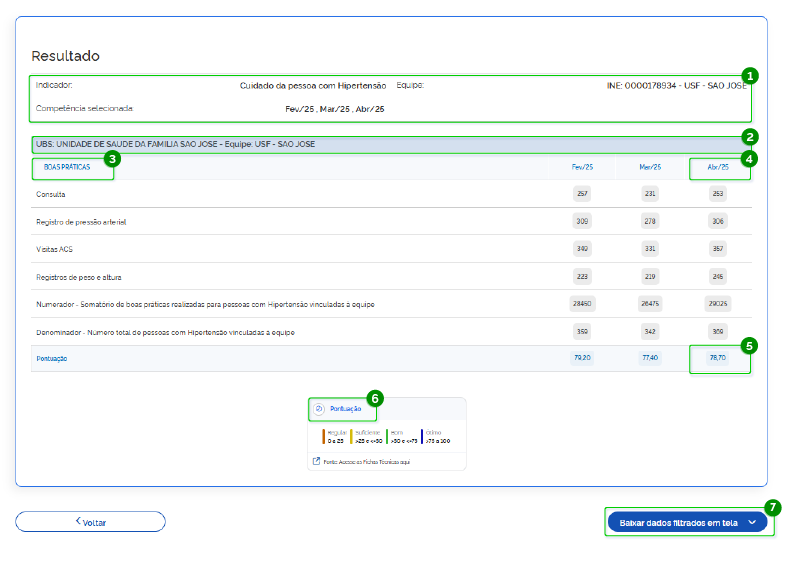Image resolution: width=787 pixels, height=563 pixels.
Task: Click the green badge numbered 5
Action: pyautogui.click(x=750, y=345)
